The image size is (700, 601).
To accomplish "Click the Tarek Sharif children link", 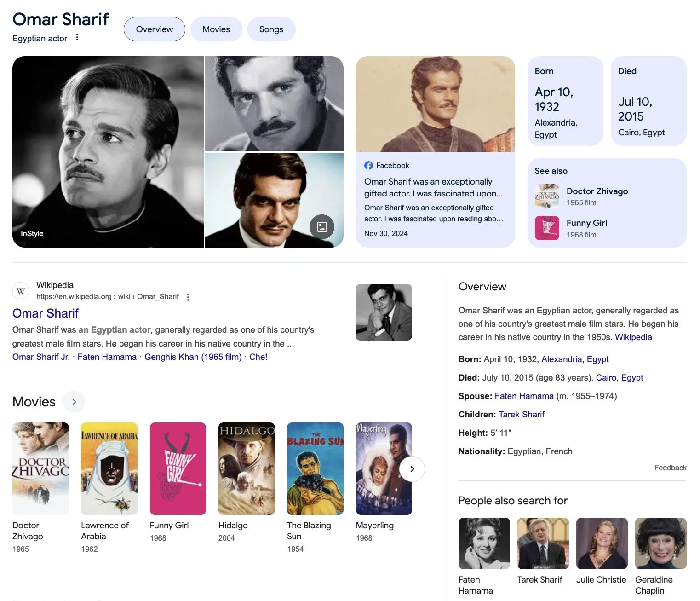I will (522, 415).
